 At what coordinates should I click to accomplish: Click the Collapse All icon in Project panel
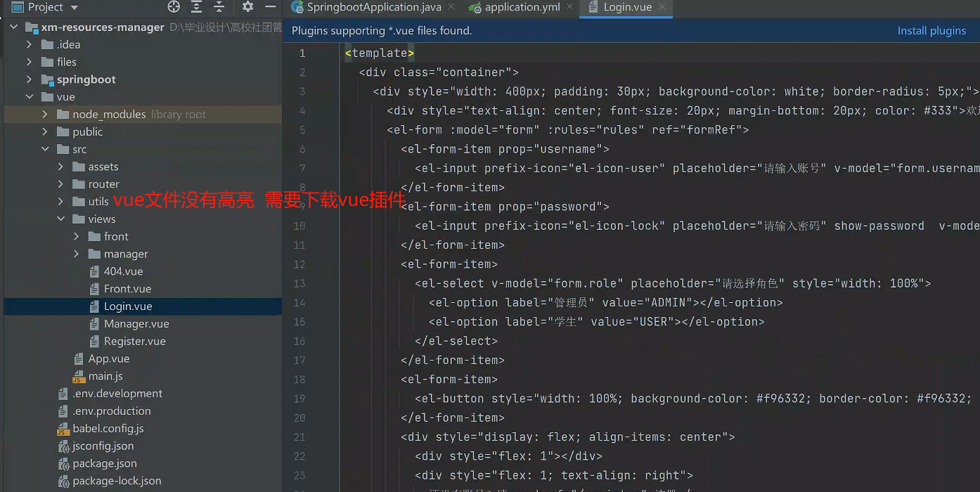point(219,7)
